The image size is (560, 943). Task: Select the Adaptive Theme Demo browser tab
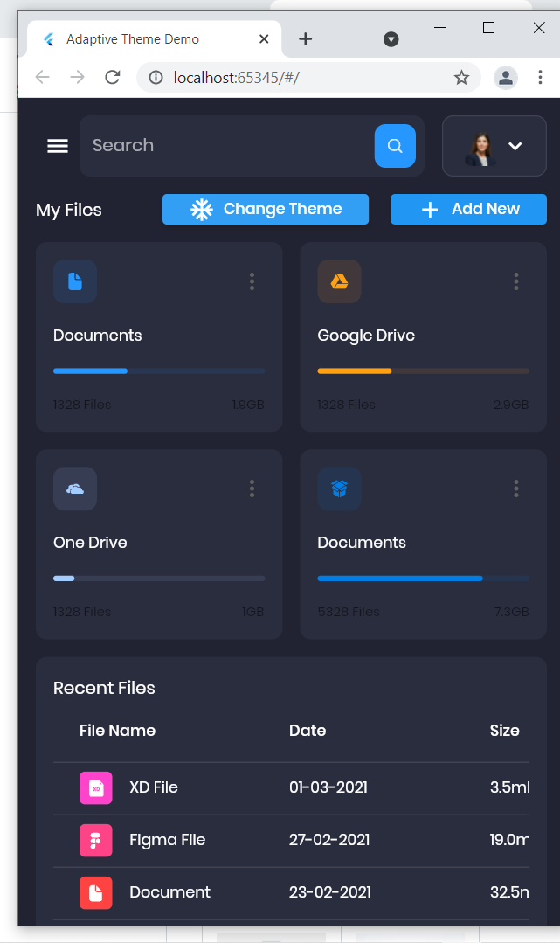(154, 39)
